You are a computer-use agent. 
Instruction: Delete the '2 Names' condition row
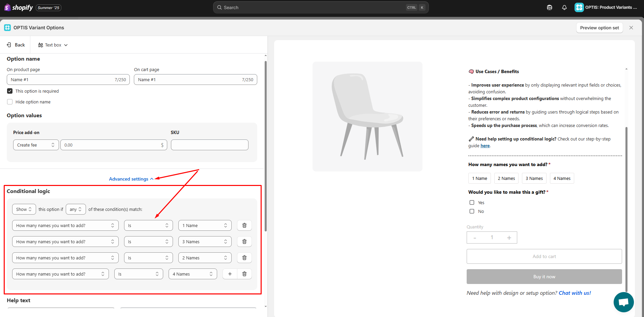(x=244, y=258)
